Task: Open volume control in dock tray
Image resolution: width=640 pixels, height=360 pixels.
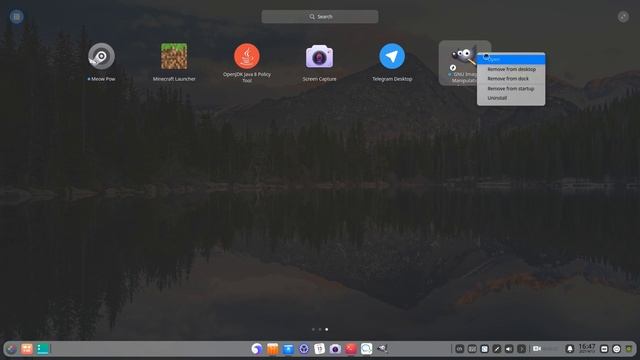Action: click(x=509, y=349)
